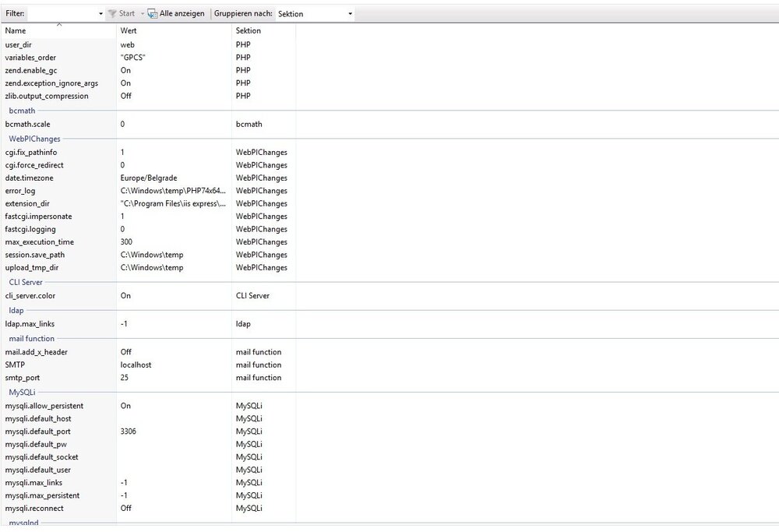Click the Sektion column header
This screenshot has height=532, width=779.
[249, 31]
